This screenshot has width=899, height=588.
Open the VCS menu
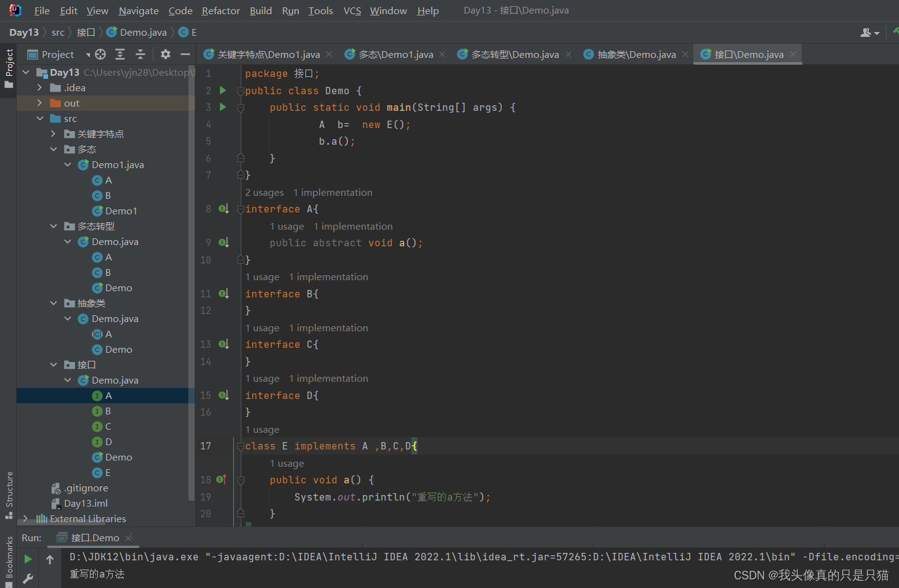tap(352, 10)
